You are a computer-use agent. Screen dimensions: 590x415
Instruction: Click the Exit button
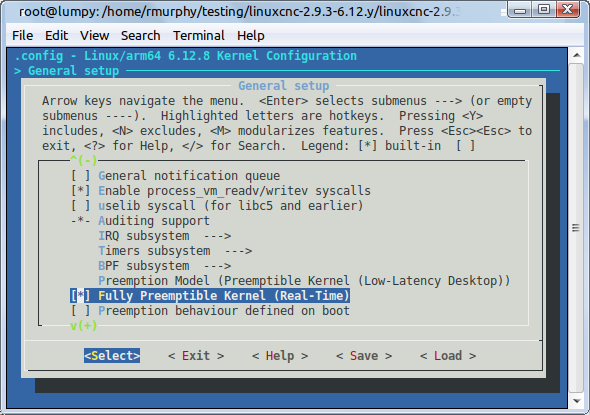coord(196,356)
